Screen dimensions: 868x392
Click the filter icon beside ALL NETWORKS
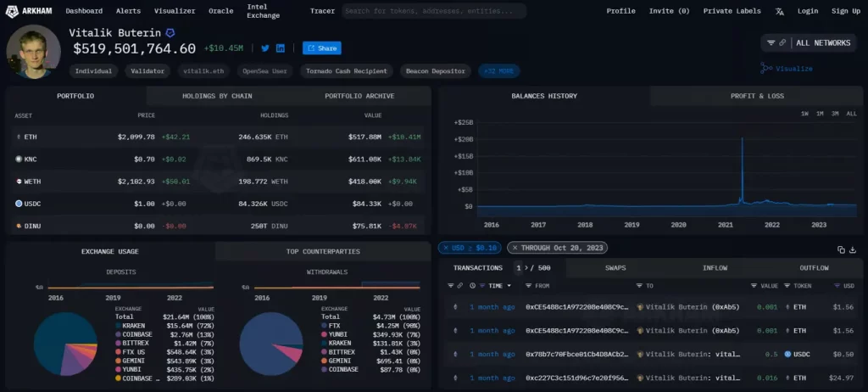[771, 42]
